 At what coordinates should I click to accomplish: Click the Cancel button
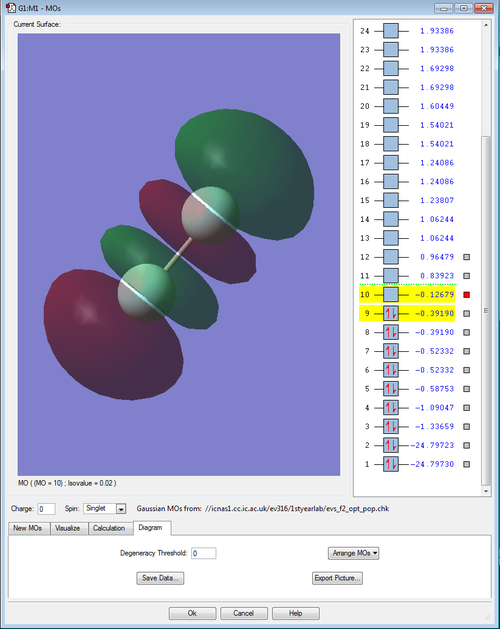tap(244, 613)
